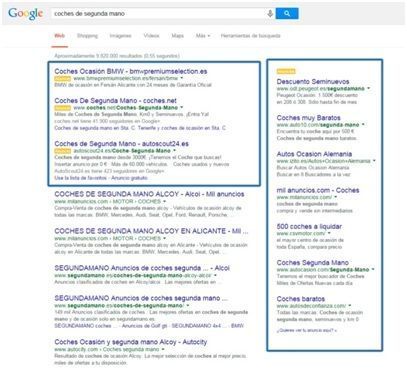Expand the Más dropdown menu
Image resolution: width=407 pixels, height=388 pixels.
click(203, 36)
